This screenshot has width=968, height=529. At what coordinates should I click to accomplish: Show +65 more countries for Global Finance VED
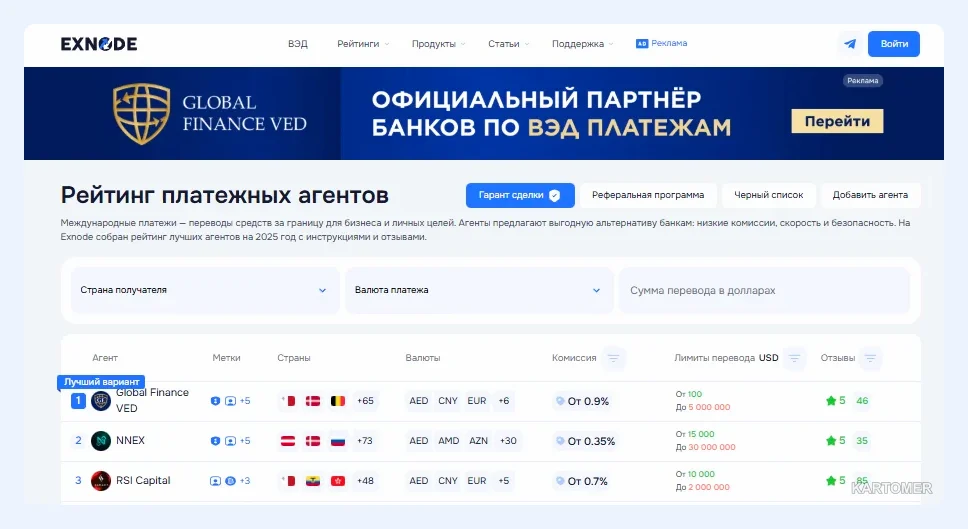point(365,401)
